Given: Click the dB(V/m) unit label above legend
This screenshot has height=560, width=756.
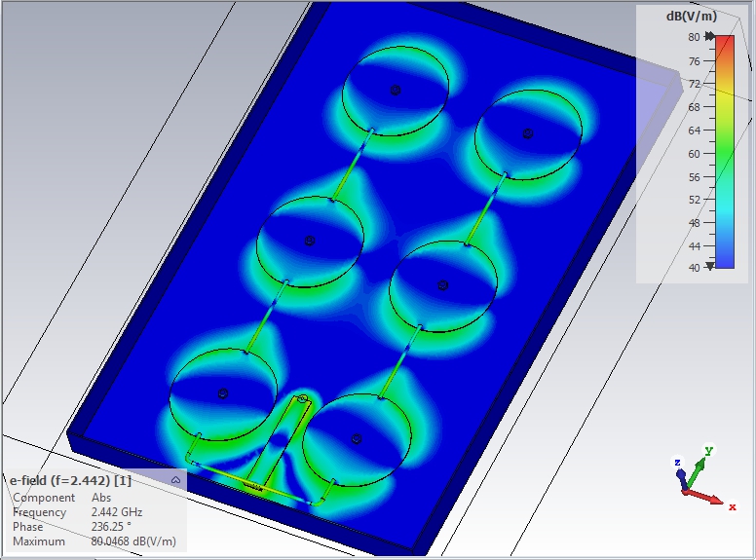Looking at the screenshot, I should [x=692, y=17].
